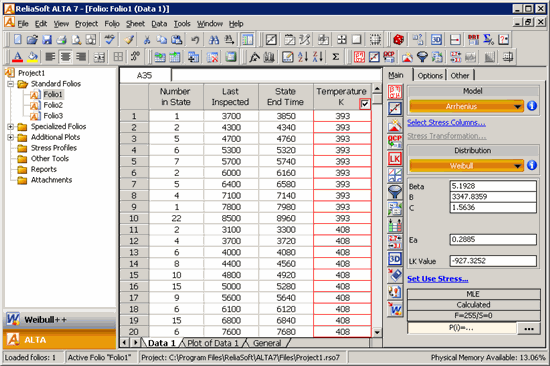550x366 pixels.
Task: Switch to the Other tab
Action: coord(460,75)
